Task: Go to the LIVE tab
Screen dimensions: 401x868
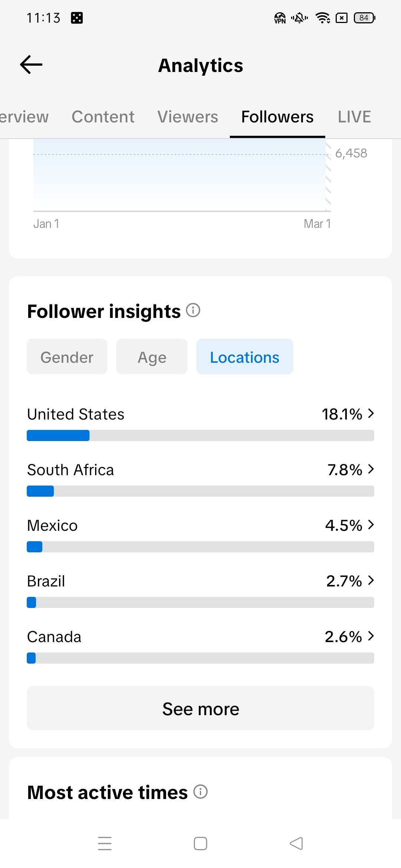Action: (354, 117)
